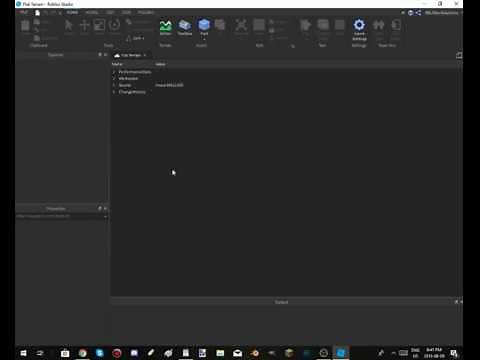This screenshot has width=480, height=360.
Task: Expand the PerformanceStats row
Action: [114, 72]
